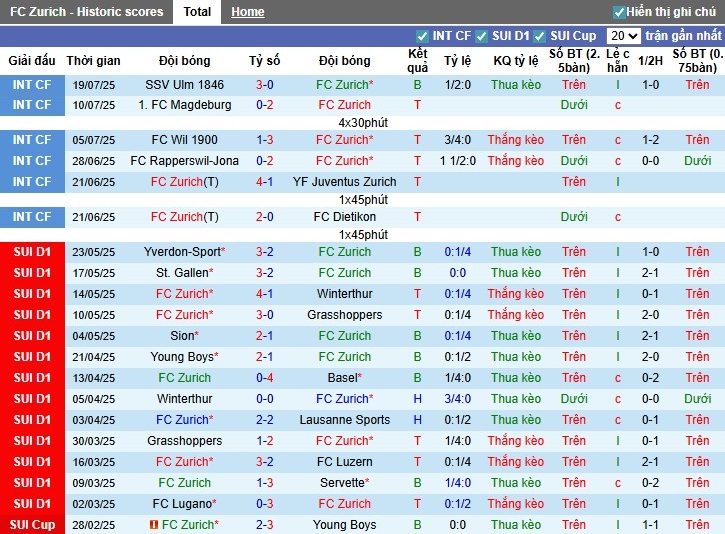The width and height of the screenshot is (725, 534).
Task: Uncheck the INT CF filter checkbox
Action: (422, 36)
